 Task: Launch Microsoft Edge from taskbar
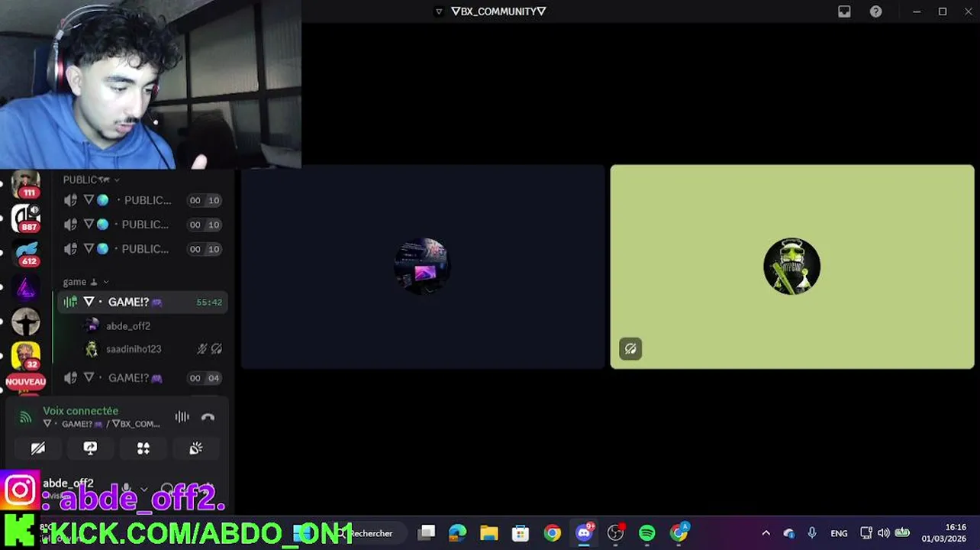[458, 533]
